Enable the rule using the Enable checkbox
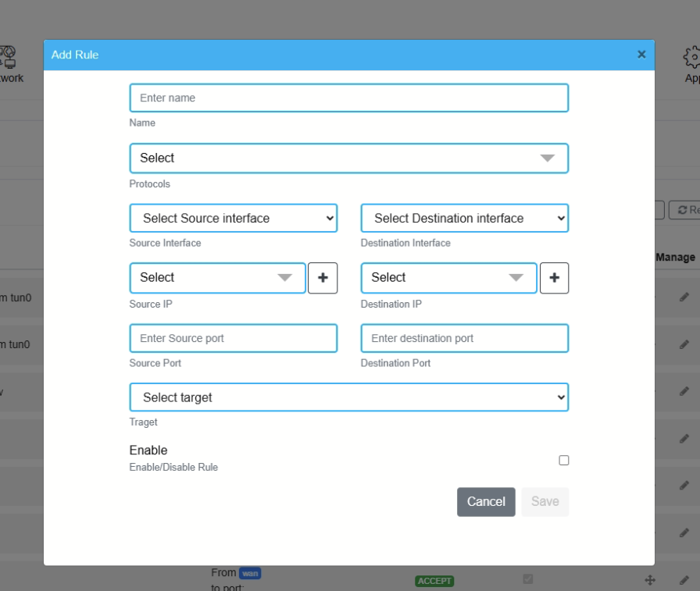This screenshot has width=700, height=591. point(564,461)
